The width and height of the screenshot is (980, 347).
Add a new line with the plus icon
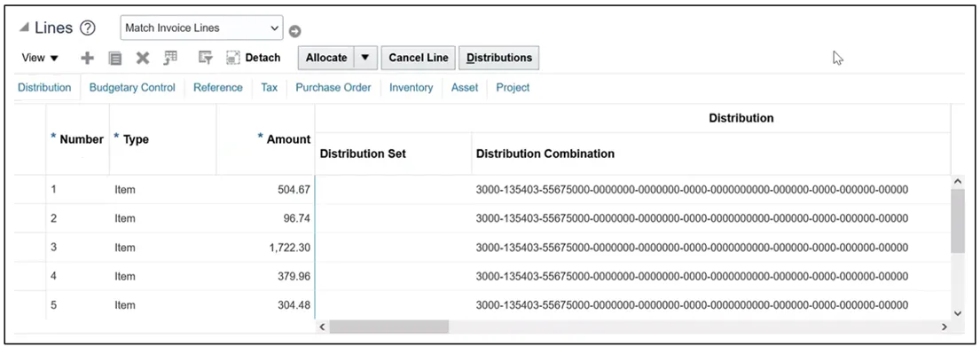[88, 59]
